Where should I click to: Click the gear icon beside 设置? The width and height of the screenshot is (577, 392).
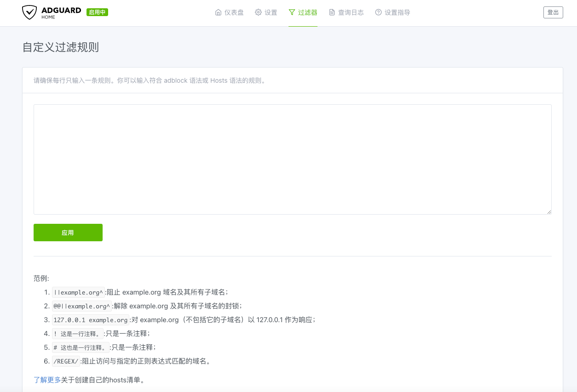pyautogui.click(x=258, y=12)
